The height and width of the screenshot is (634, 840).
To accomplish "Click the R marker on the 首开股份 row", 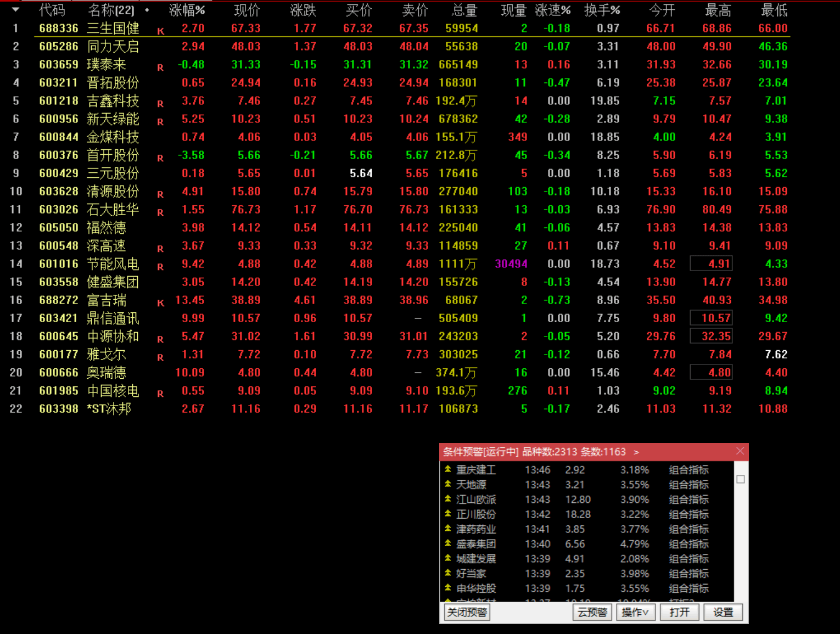I will coord(160,158).
